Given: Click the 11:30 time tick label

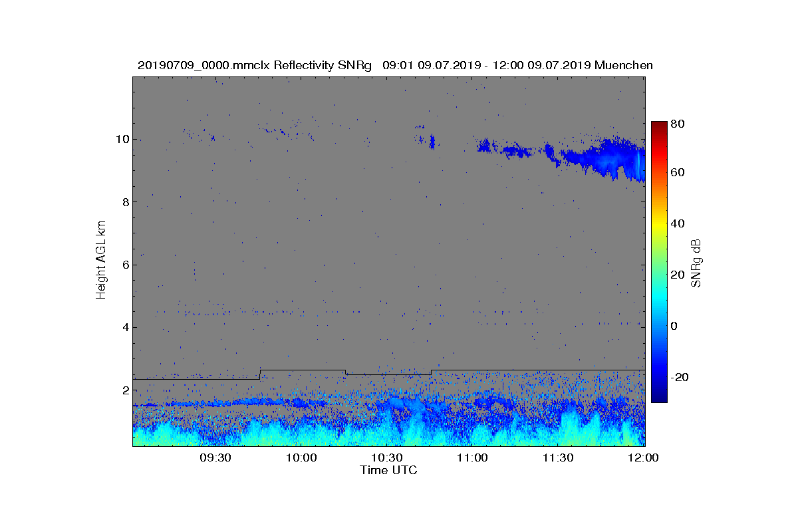Looking at the screenshot, I should 559,458.
